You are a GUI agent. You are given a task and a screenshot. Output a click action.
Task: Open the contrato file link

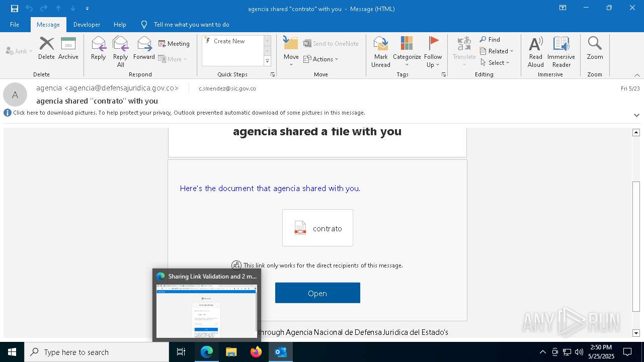pos(317,228)
